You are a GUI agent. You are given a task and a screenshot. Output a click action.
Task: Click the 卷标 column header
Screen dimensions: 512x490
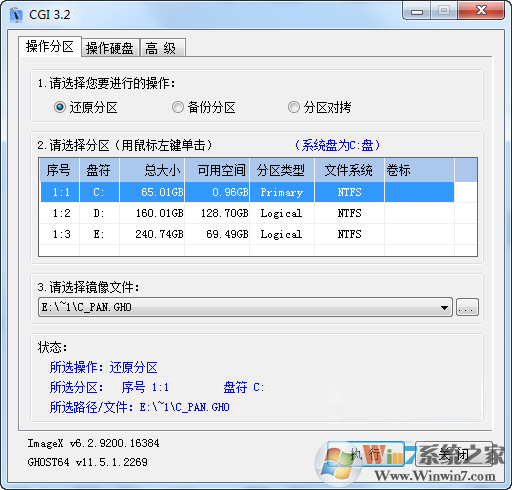click(x=419, y=170)
